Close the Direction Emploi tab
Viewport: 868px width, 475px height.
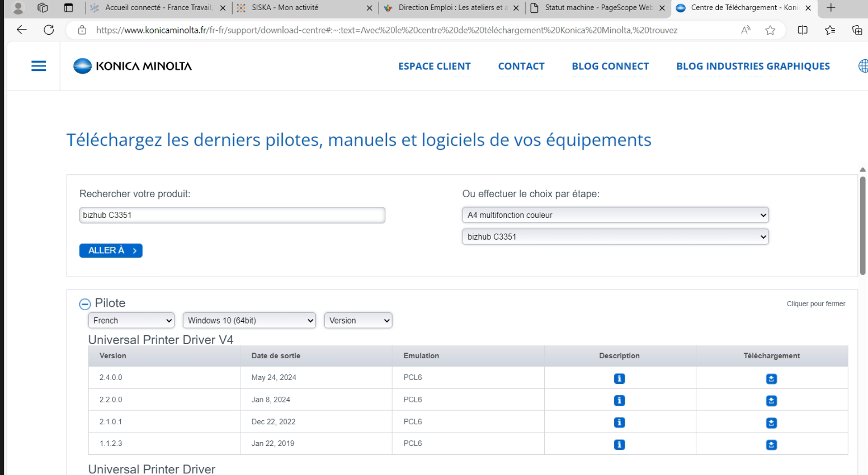click(516, 8)
